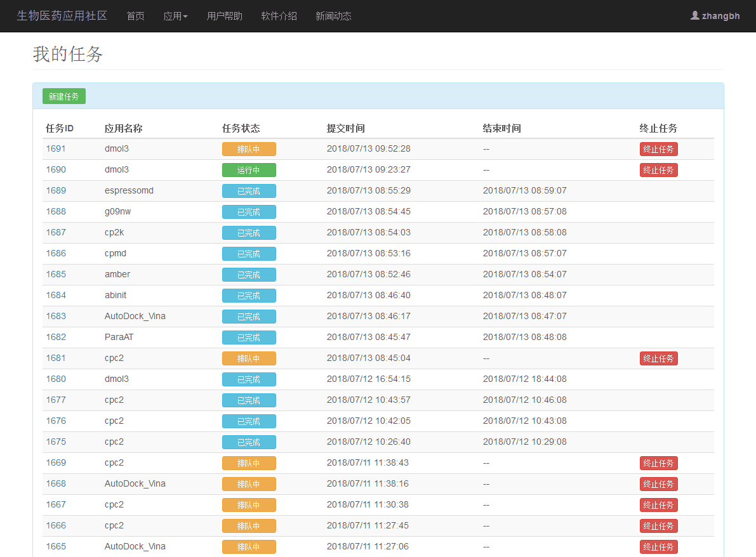Open task ID 1667
The image size is (756, 557).
coord(56,505)
